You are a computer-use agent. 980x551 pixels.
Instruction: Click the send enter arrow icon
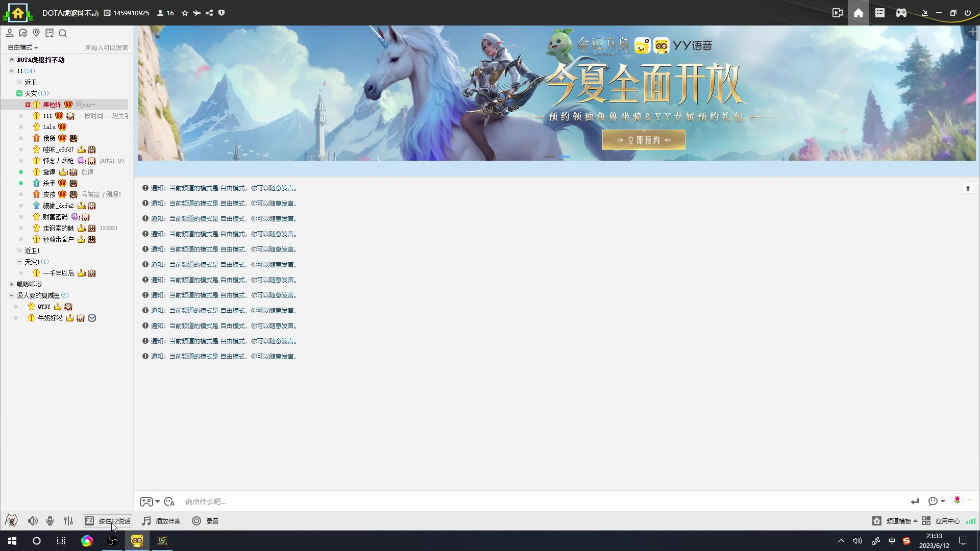click(915, 502)
